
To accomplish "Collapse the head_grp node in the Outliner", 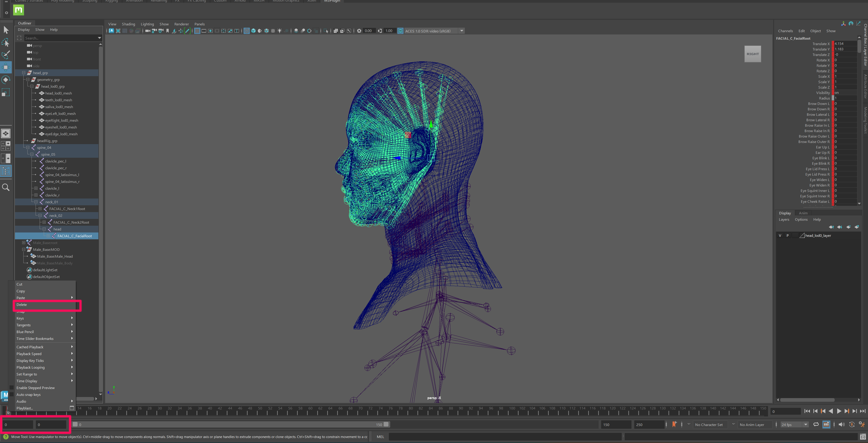I will [x=24, y=73].
